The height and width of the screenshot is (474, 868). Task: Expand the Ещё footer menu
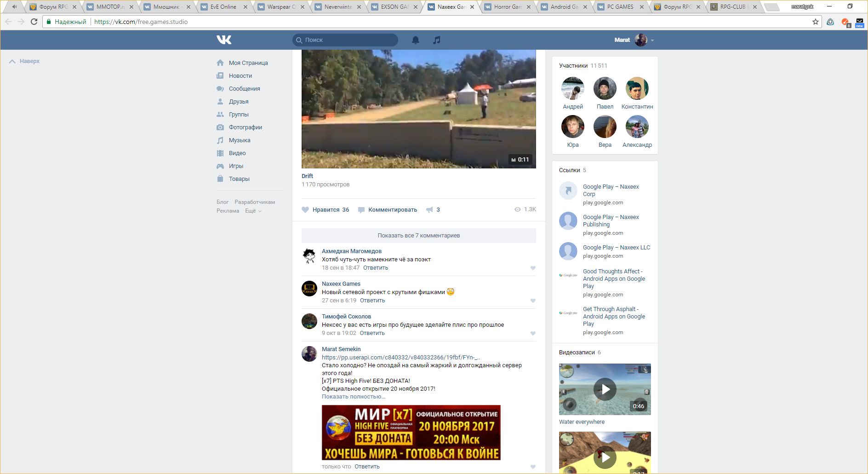[253, 211]
